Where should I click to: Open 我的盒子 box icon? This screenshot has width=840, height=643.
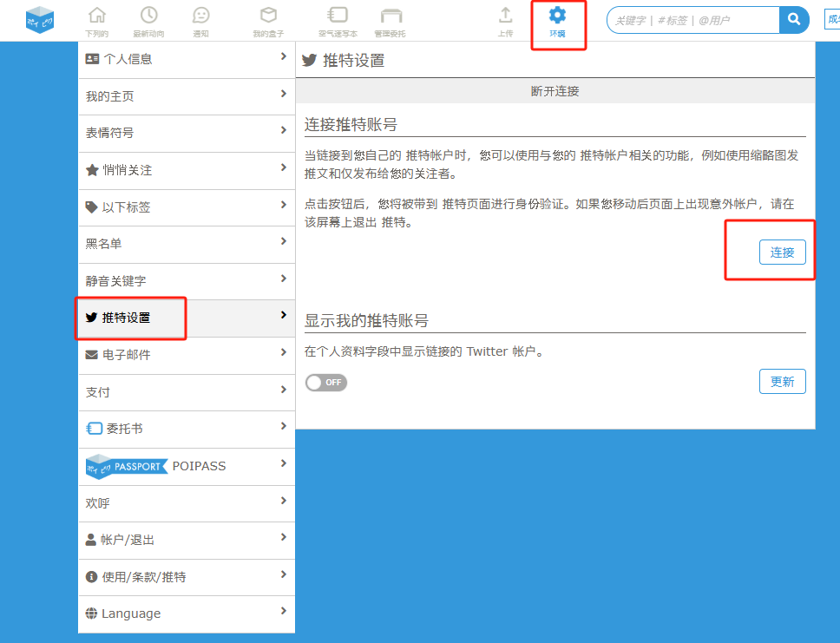click(x=268, y=15)
